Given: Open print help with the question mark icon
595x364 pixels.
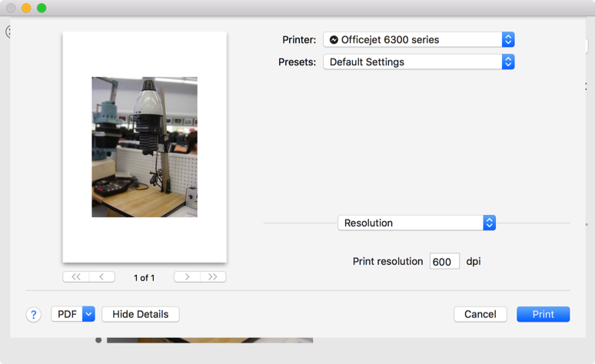Looking at the screenshot, I should (33, 314).
